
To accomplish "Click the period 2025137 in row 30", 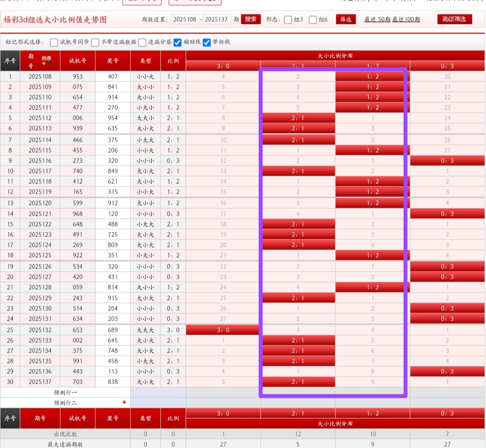I will (40, 382).
